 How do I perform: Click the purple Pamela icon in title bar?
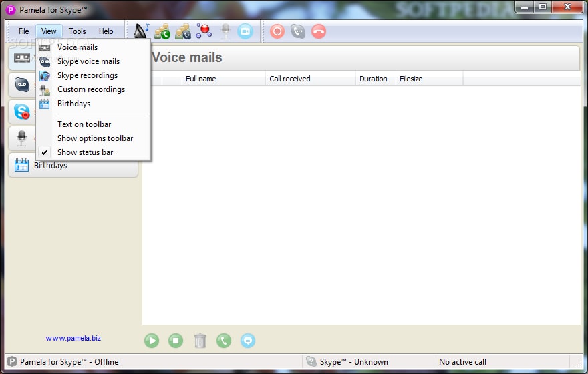11,10
